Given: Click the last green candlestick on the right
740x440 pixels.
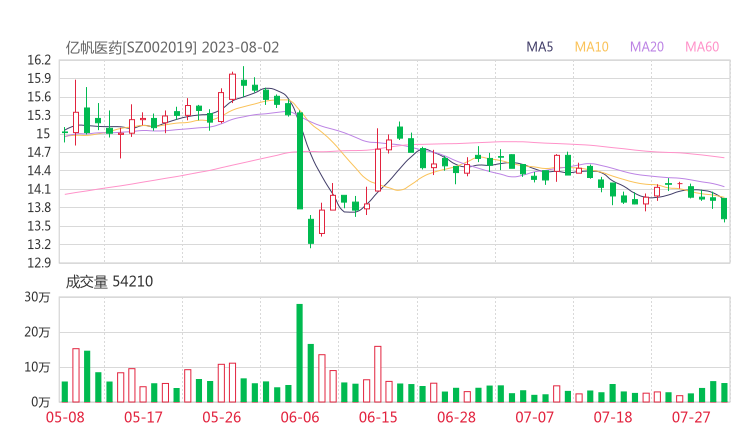Looking at the screenshot, I should coord(724,209).
